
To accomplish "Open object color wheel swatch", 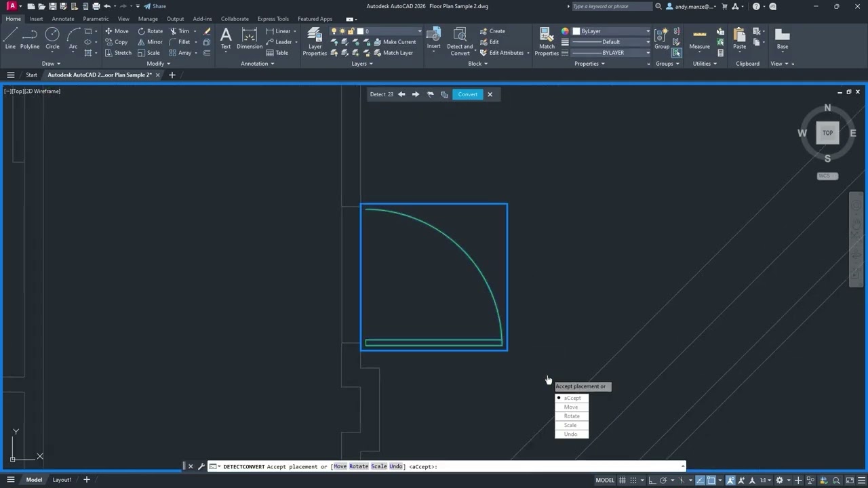I will [x=565, y=31].
